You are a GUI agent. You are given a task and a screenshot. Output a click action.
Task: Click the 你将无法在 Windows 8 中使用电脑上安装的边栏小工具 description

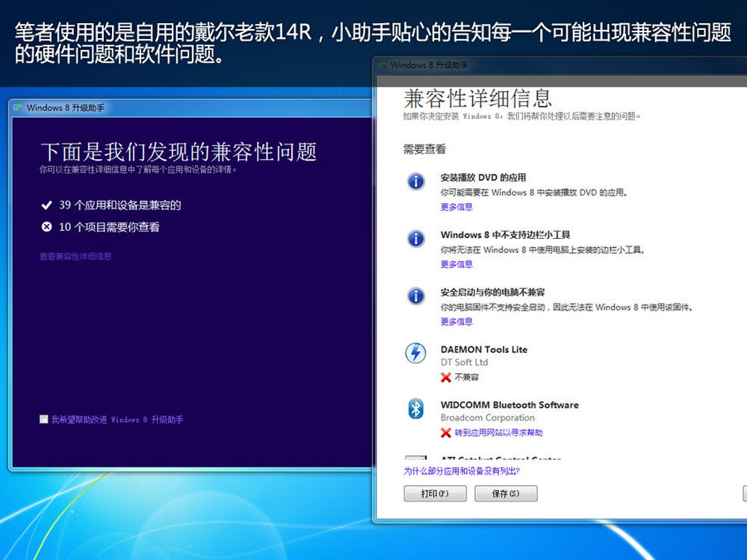(x=542, y=249)
